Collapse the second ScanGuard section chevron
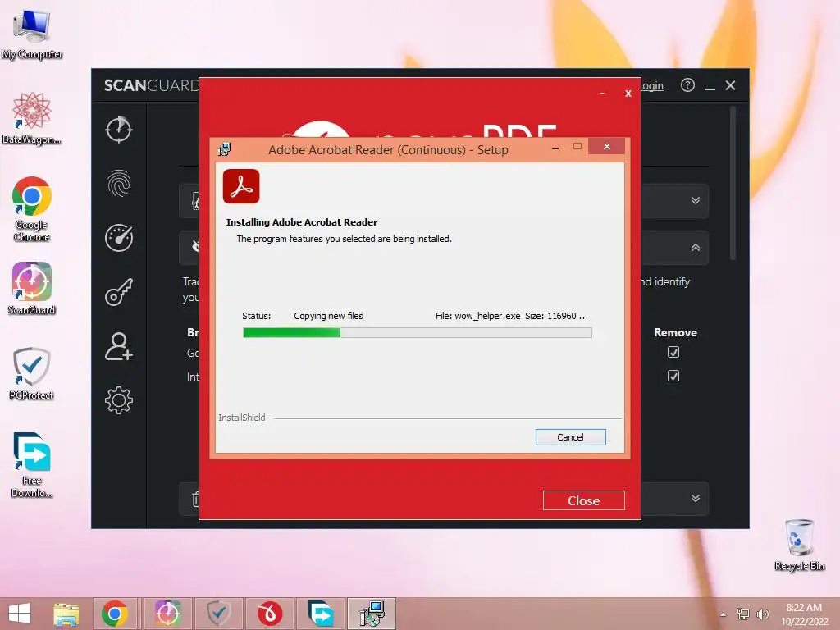Viewport: 840px width, 630px height. point(696,248)
